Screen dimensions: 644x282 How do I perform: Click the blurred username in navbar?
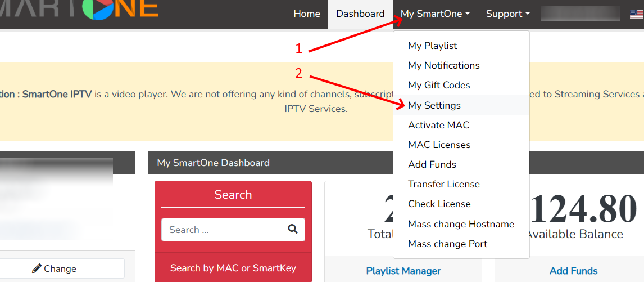point(580,14)
